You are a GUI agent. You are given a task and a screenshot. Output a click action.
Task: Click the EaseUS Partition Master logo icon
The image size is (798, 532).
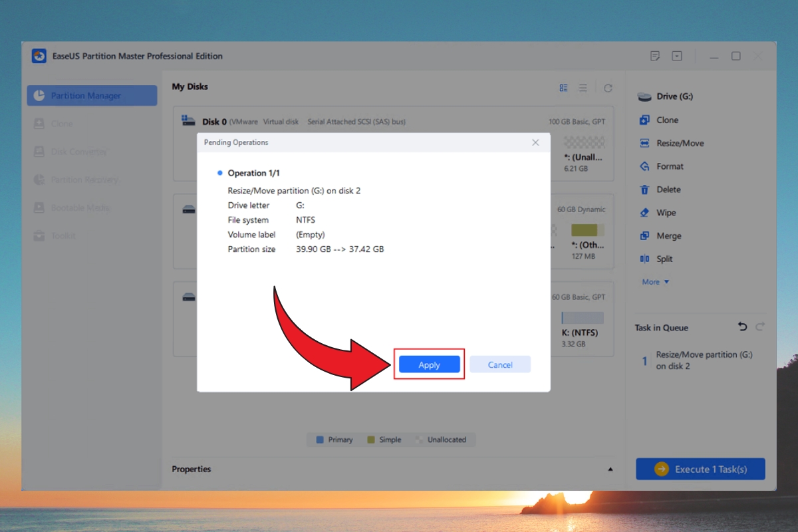pyautogui.click(x=39, y=56)
